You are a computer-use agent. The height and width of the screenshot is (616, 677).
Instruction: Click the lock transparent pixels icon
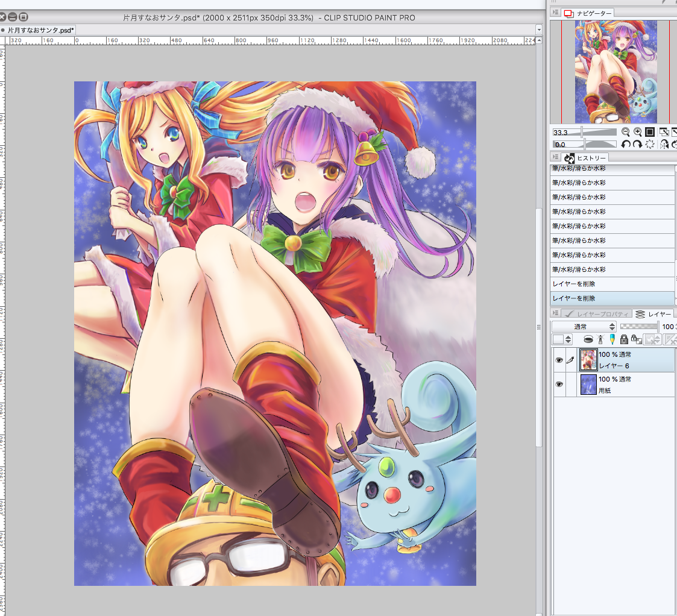click(636, 339)
